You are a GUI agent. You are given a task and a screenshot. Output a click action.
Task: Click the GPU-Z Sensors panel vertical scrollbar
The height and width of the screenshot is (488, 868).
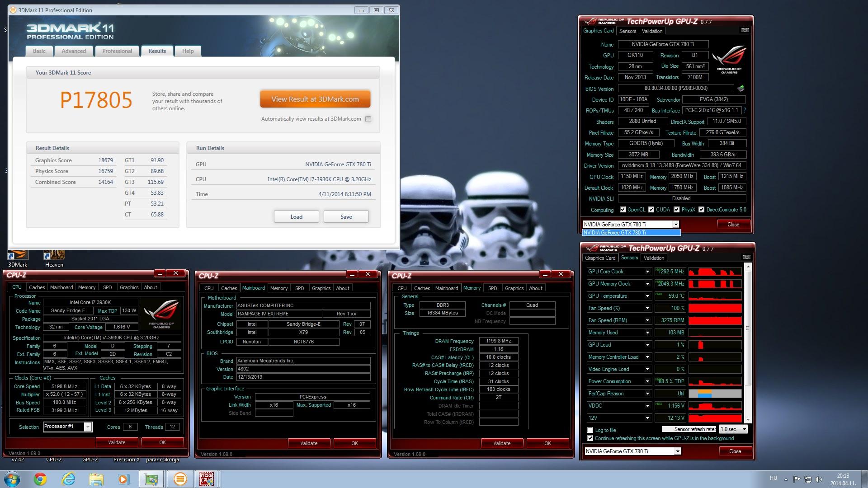coord(747,328)
